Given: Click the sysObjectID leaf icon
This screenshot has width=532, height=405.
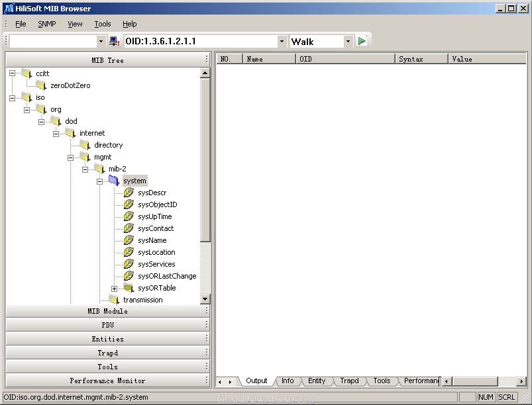Looking at the screenshot, I should (129, 204).
